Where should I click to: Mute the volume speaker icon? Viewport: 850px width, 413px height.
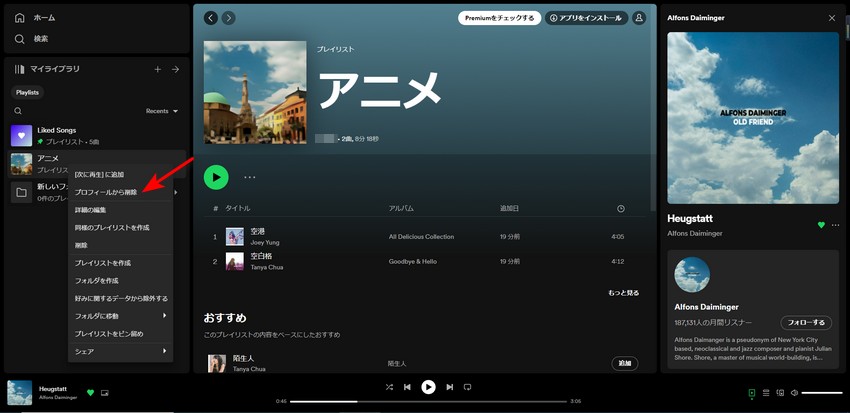coord(794,393)
